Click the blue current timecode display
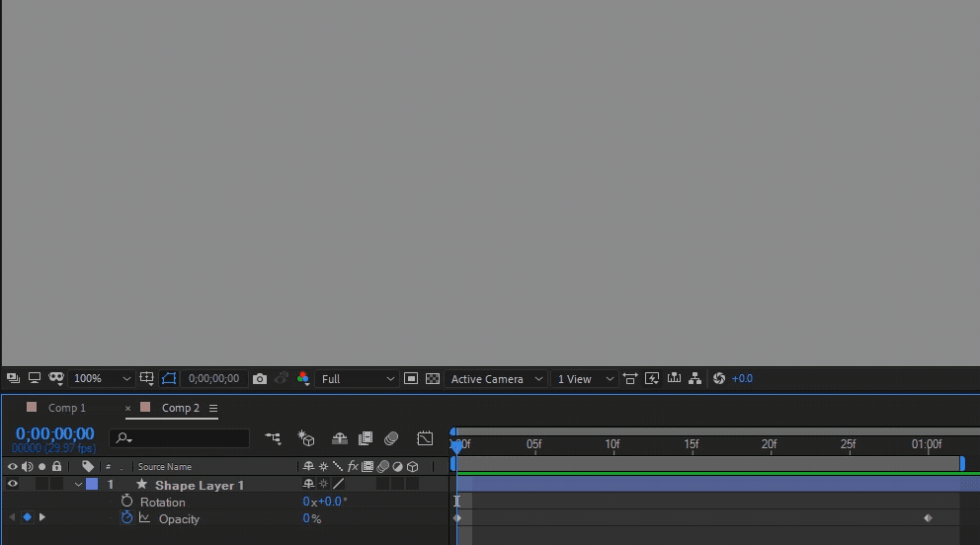Viewport: 980px width, 545px height. [x=55, y=433]
